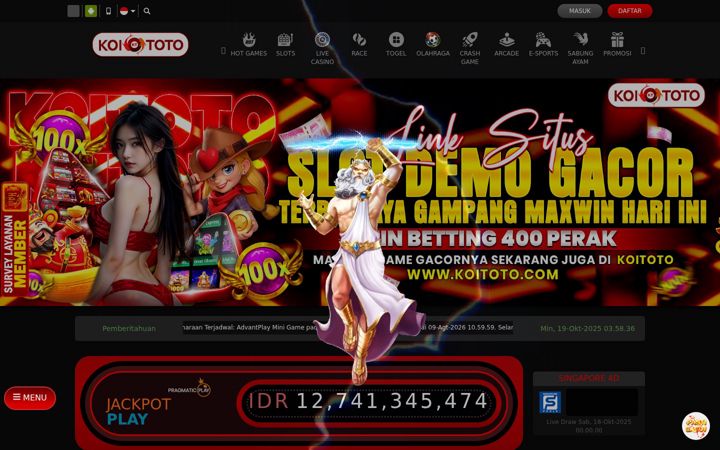
Task: Click the grey app icon beside Android
Action: coord(73,11)
